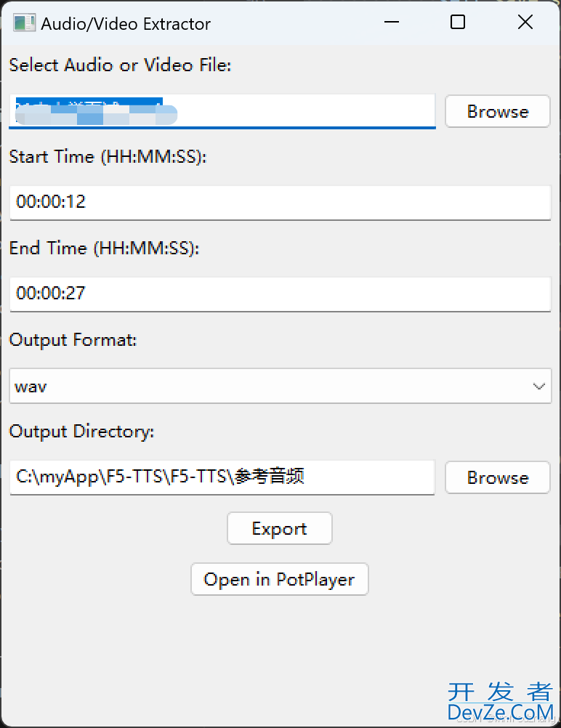
Task: Browse for the output directory folder
Action: [x=497, y=477]
